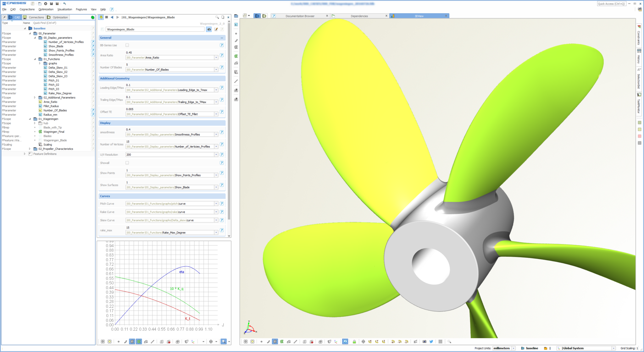
Task: Click the baseline button in the status bar
Action: point(531,348)
